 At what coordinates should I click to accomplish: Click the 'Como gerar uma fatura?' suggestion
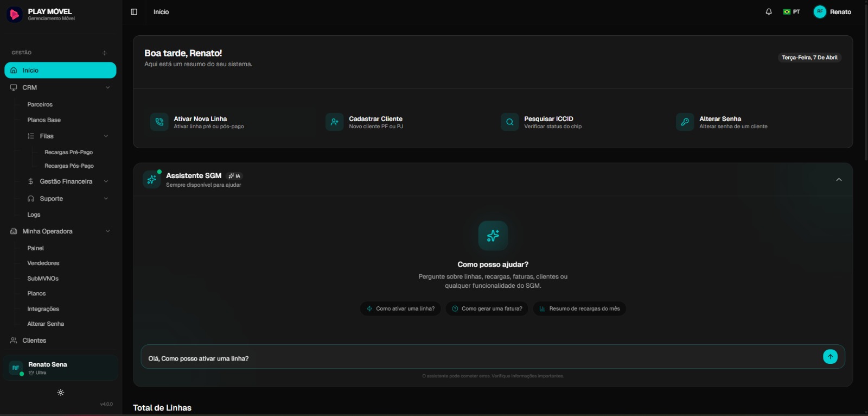(x=487, y=308)
